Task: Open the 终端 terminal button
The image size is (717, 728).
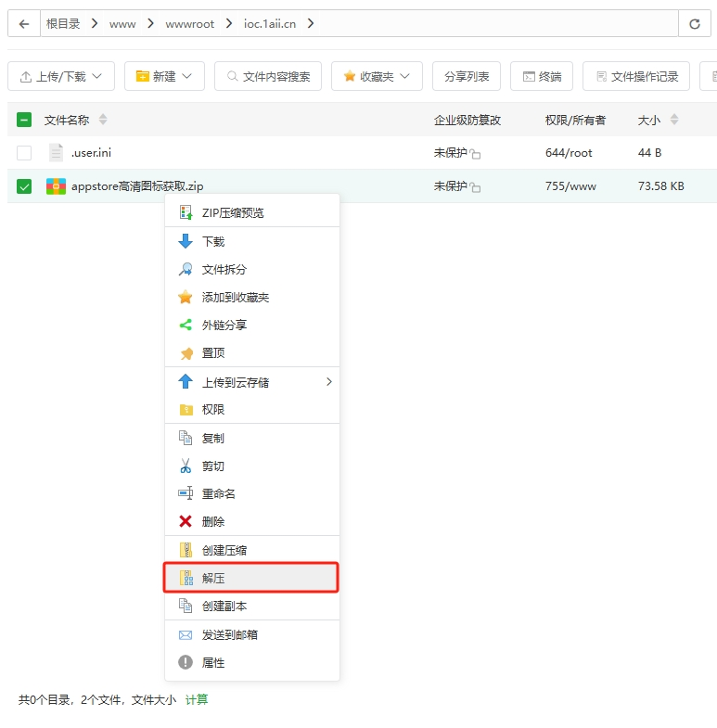Action: pyautogui.click(x=542, y=76)
